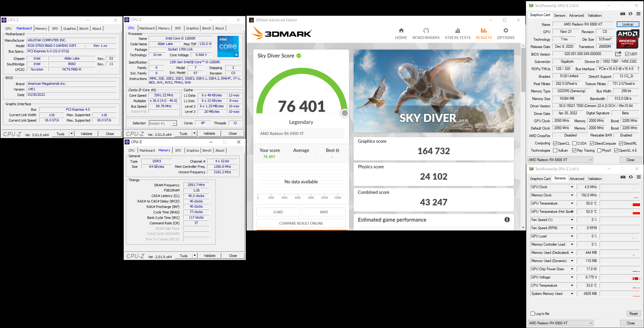This screenshot has width=644, height=328.
Task: Click the green Sky Diver score checkmark
Action: (299, 56)
